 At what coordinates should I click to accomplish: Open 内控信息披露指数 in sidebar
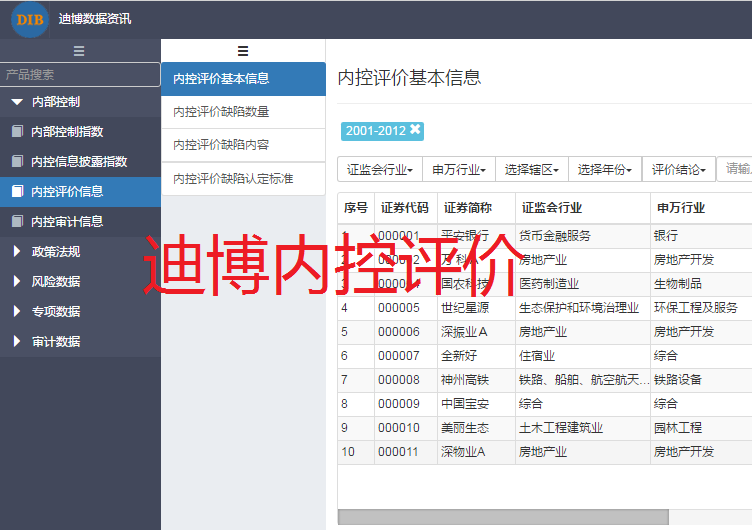[x=80, y=161]
